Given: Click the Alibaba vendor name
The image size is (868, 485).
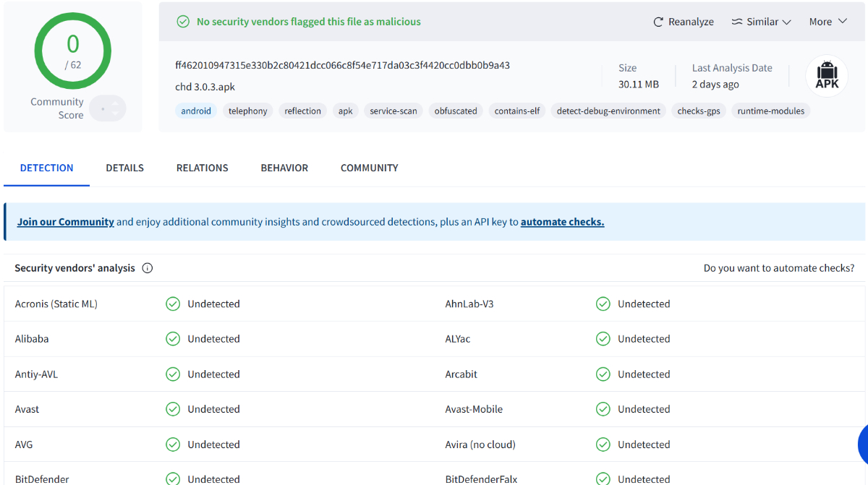Looking at the screenshot, I should coord(32,339).
